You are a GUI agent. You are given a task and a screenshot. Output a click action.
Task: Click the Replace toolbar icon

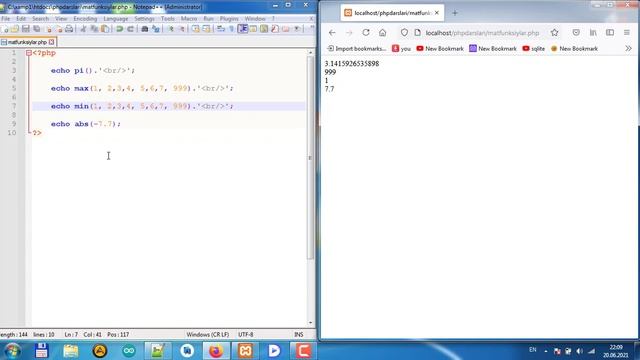tap(156, 29)
